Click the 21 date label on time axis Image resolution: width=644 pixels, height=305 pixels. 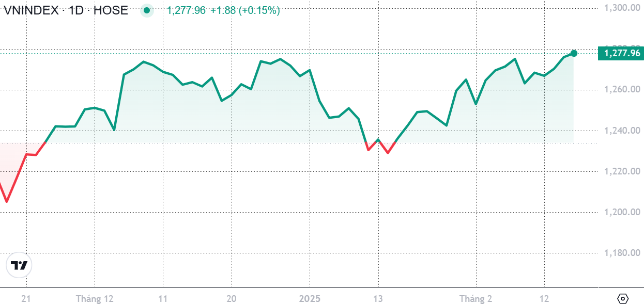[26, 299]
